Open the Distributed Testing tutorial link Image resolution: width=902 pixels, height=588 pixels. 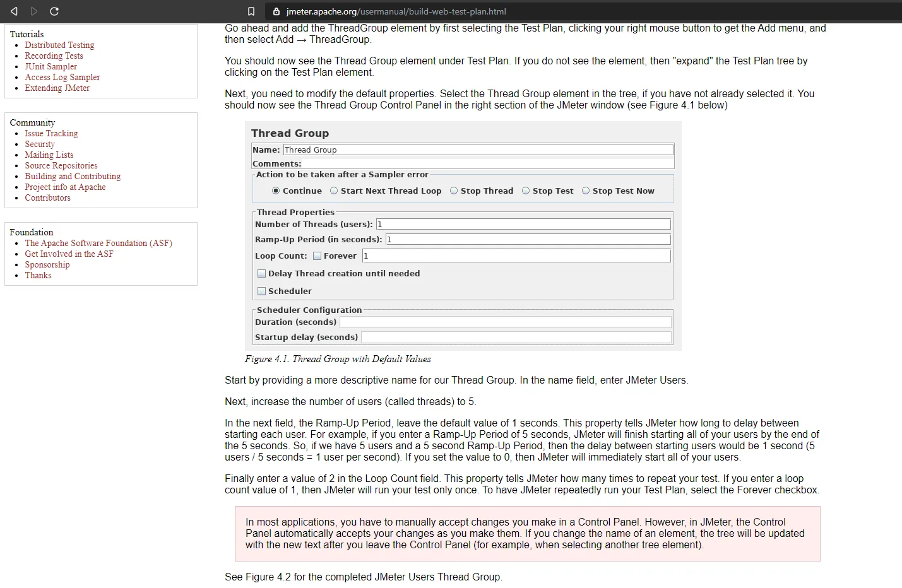59,45
